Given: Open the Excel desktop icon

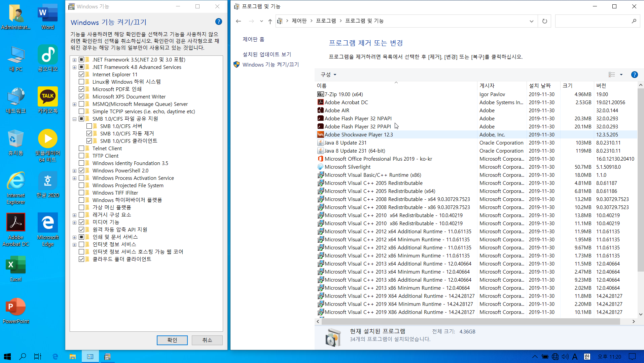Looking at the screenshot, I should [x=16, y=269].
